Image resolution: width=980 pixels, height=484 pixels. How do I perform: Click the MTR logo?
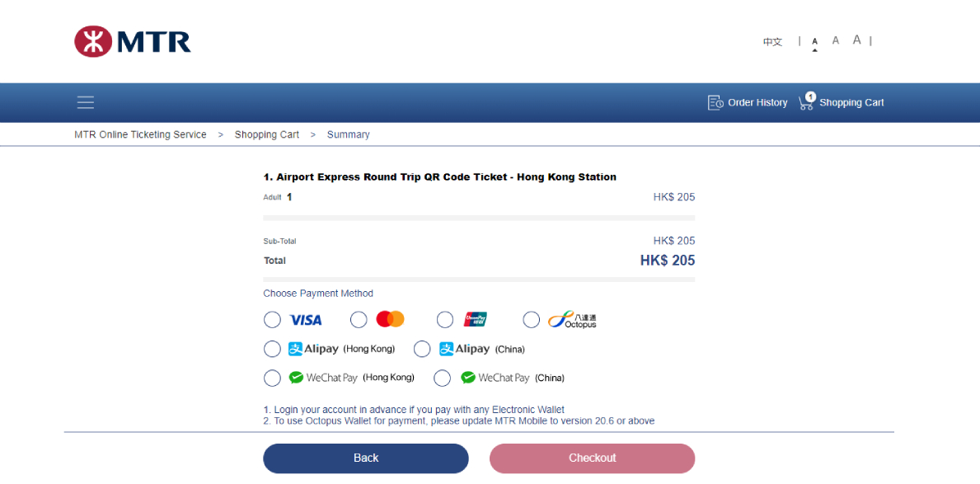(133, 41)
